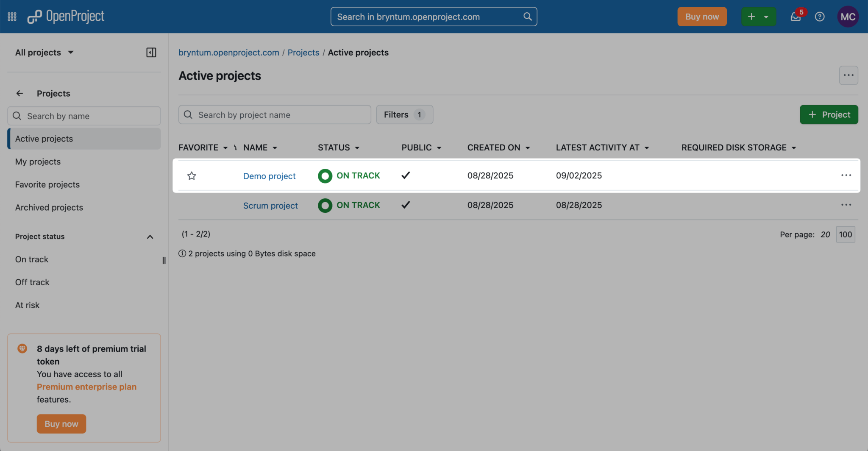Open the MC user avatar menu
This screenshot has height=451, width=868.
click(848, 17)
